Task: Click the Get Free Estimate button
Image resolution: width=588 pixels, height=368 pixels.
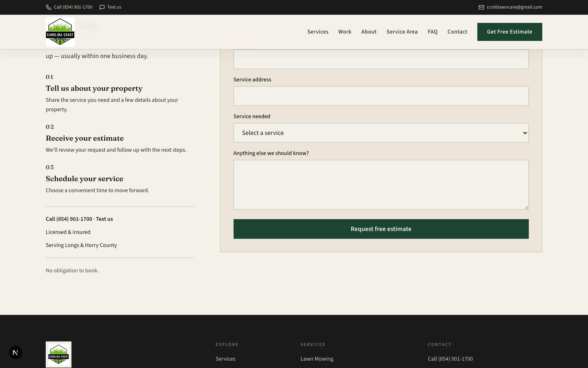Action: pos(510,32)
